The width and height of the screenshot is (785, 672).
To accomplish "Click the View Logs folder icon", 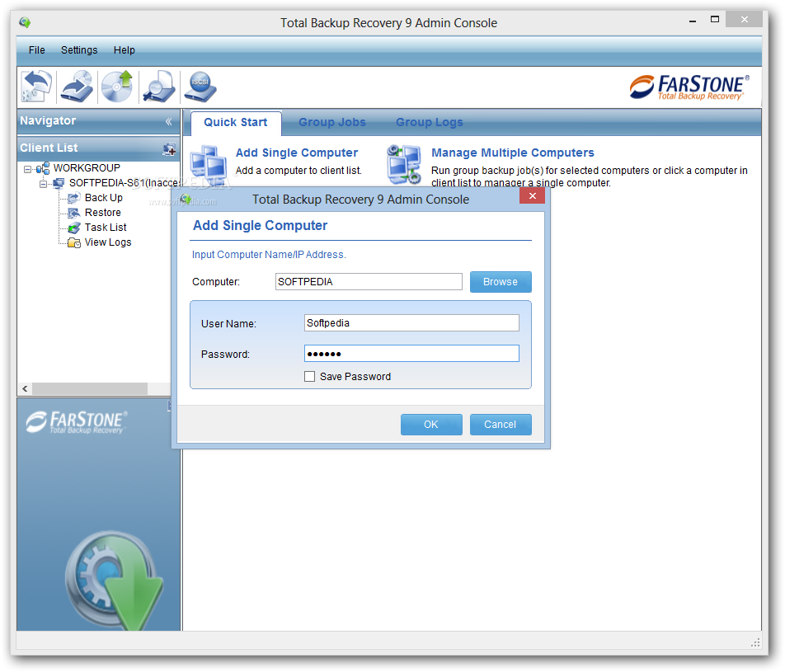I will (74, 243).
